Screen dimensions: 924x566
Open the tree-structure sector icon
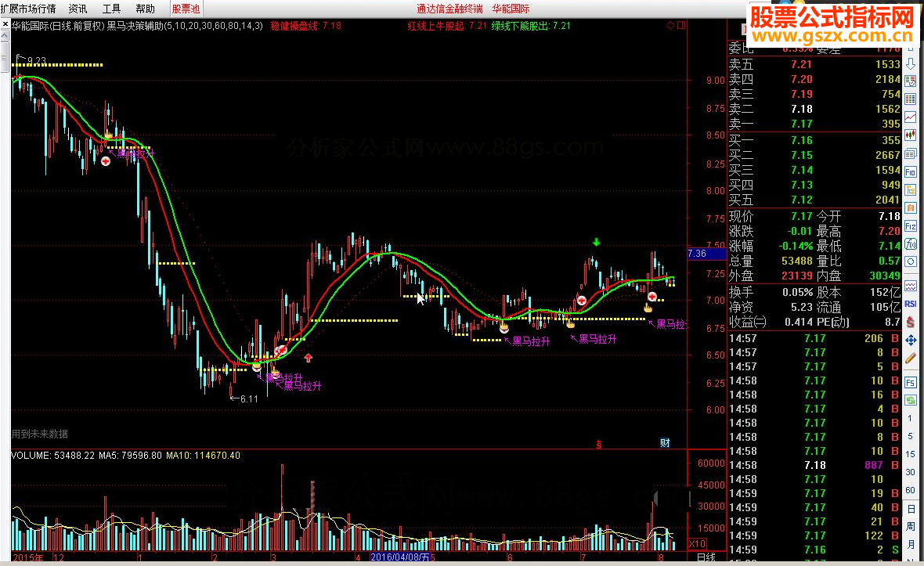point(911,189)
